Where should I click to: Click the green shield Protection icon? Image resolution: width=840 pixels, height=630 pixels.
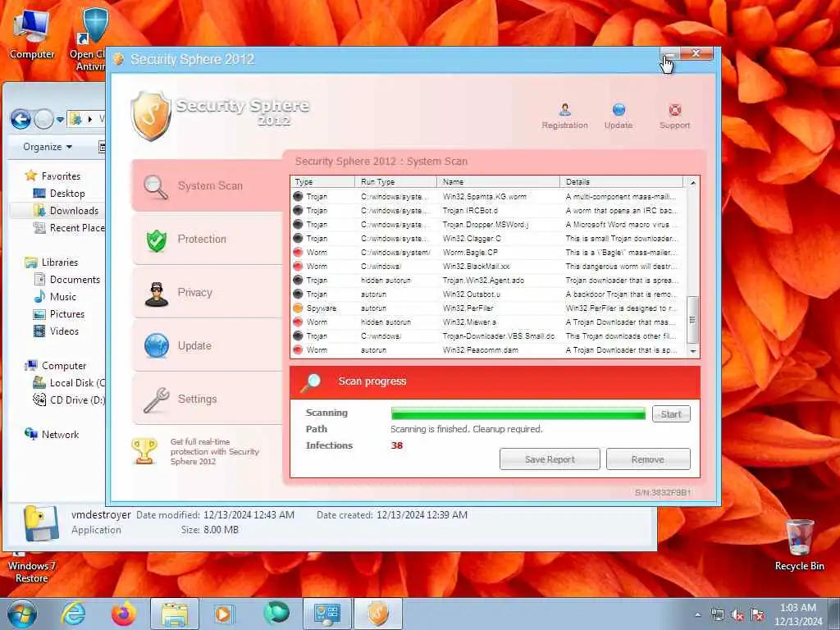pyautogui.click(x=157, y=240)
